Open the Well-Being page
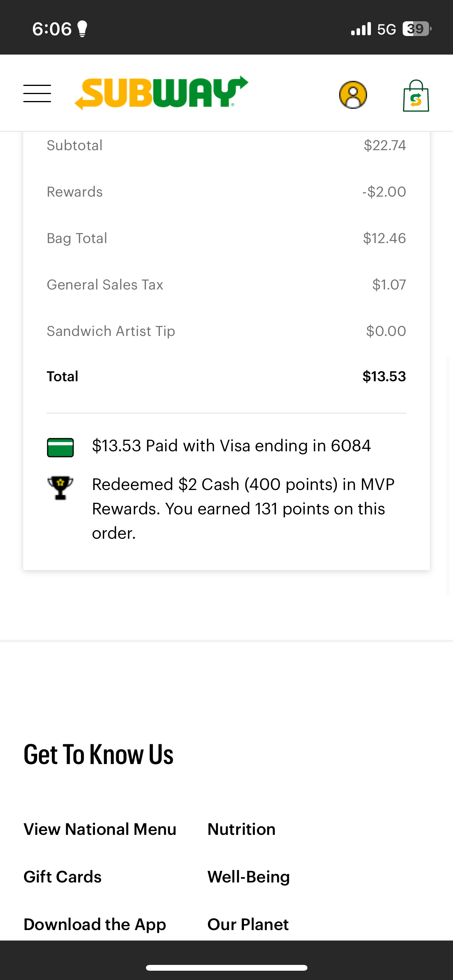Viewport: 453px width, 980px height. [249, 877]
